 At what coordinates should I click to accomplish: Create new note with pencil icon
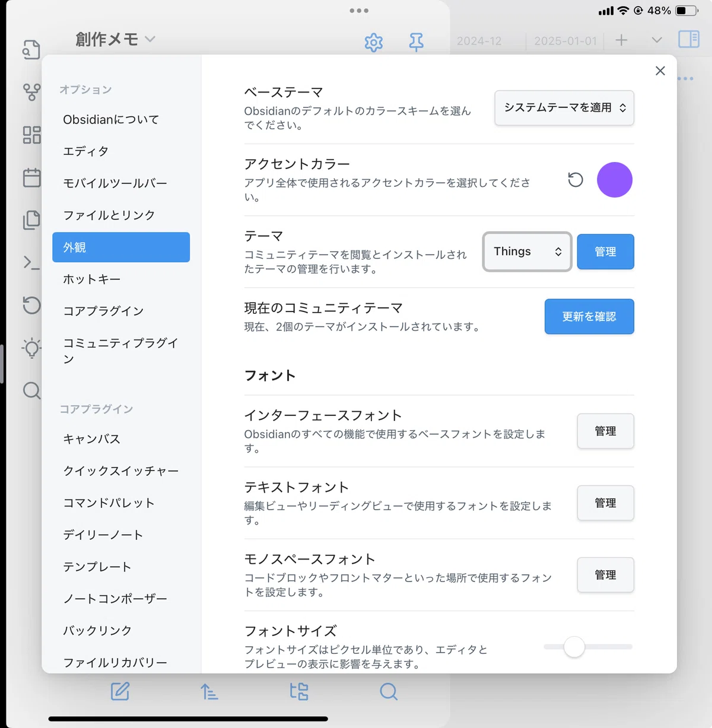point(120,691)
